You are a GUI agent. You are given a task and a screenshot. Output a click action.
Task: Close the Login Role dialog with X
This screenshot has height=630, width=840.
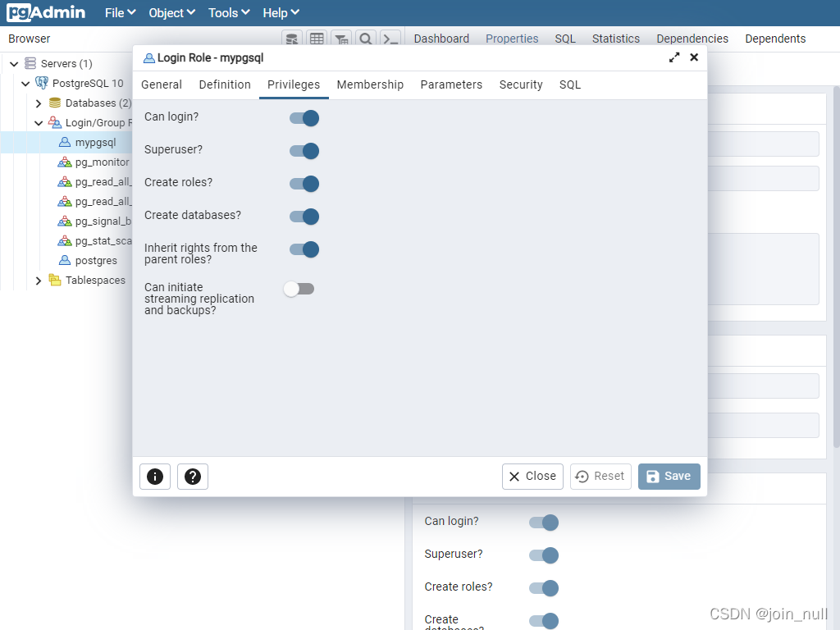[x=694, y=57]
